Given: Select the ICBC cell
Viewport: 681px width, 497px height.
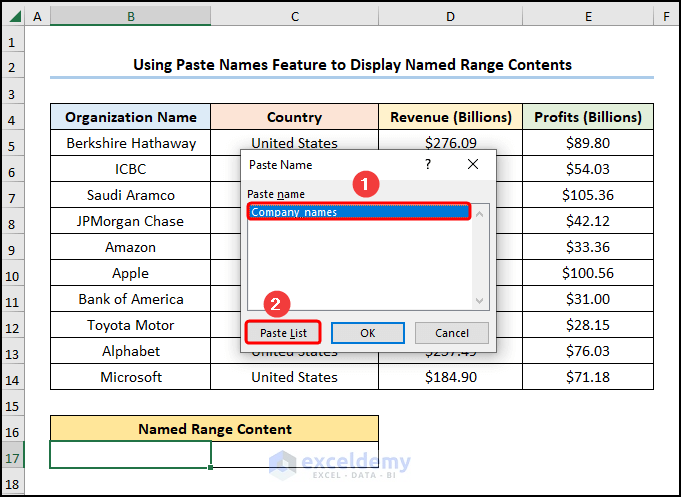Looking at the screenshot, I should point(130,169).
